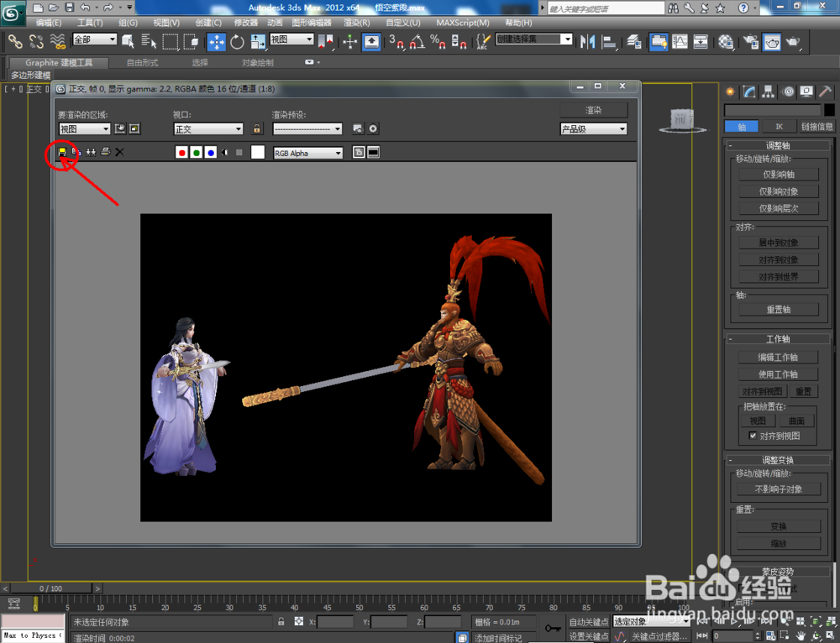This screenshot has width=840, height=643.
Task: Expand the 视口 viewport dropdown showing 正交
Action: coord(208,128)
